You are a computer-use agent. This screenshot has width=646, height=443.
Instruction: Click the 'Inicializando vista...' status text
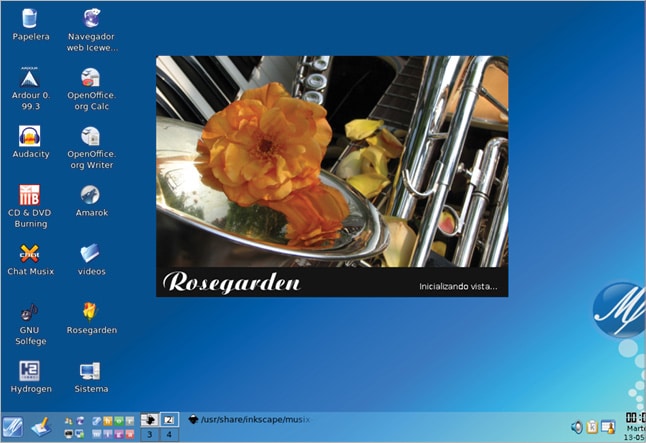pos(458,286)
